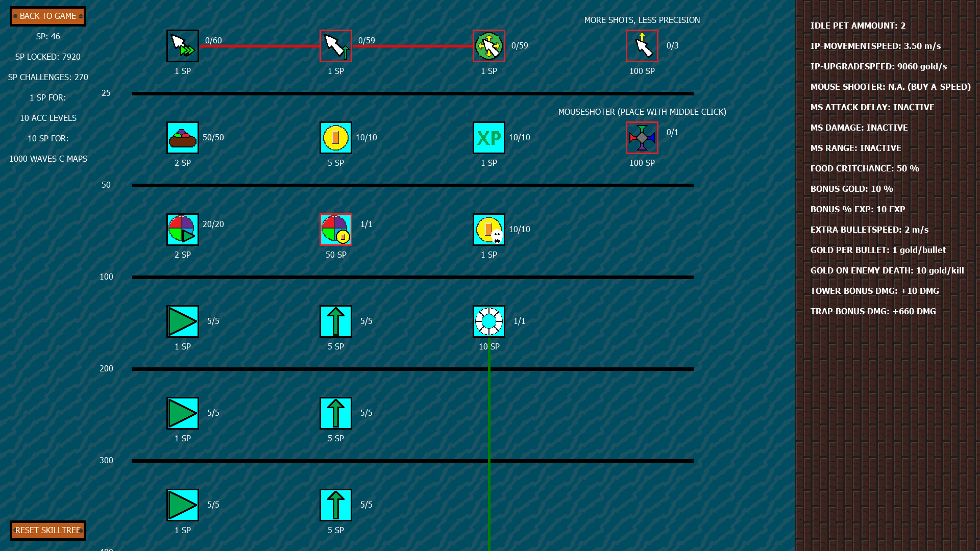Upgrade the green play triangle skill costing 1 SP
Image resolution: width=980 pixels, height=551 pixels.
point(182,321)
